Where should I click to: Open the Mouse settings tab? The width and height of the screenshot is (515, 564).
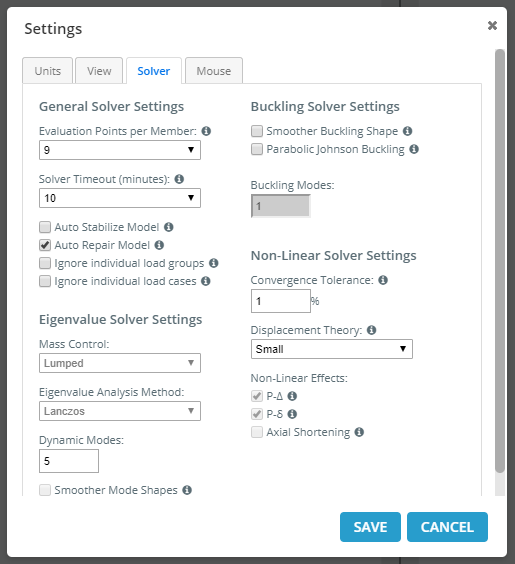214,70
